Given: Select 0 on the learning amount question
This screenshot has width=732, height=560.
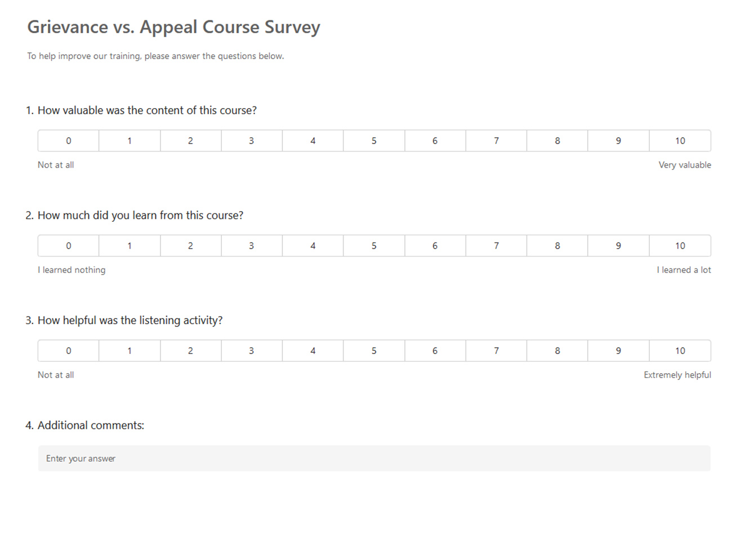Looking at the screenshot, I should (68, 246).
